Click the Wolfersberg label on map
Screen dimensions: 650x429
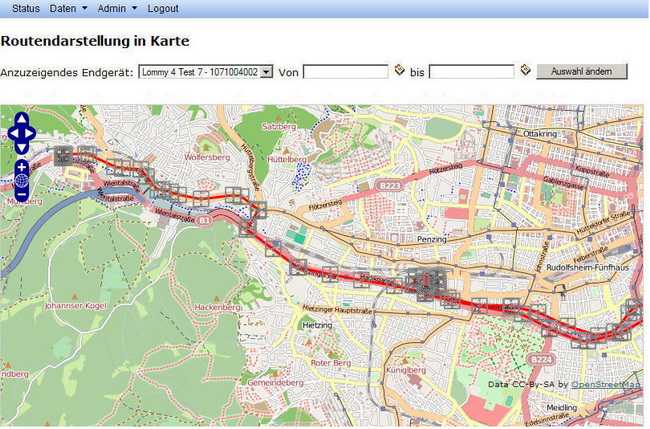tap(207, 158)
